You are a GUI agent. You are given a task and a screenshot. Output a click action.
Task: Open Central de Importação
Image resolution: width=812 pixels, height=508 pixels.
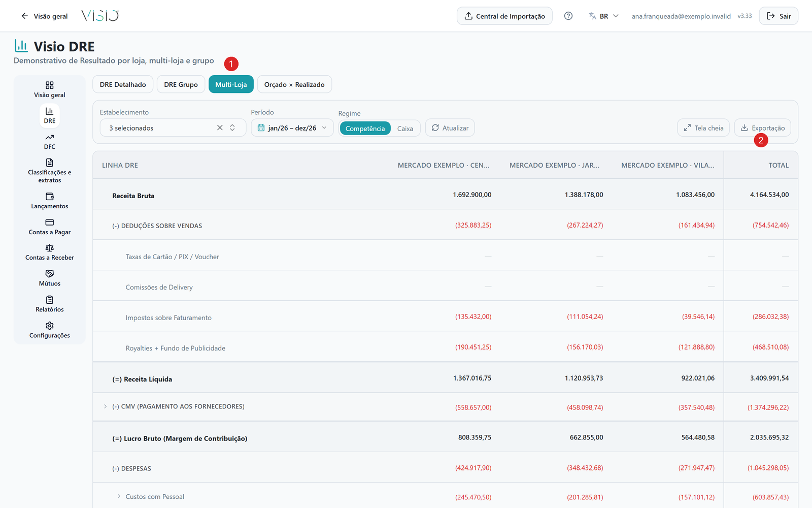click(x=504, y=16)
